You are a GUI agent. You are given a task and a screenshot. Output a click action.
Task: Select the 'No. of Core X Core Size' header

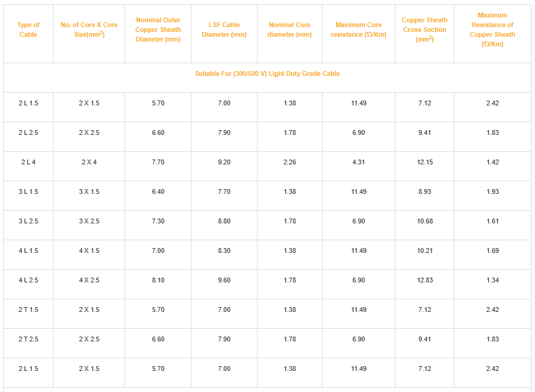point(89,30)
